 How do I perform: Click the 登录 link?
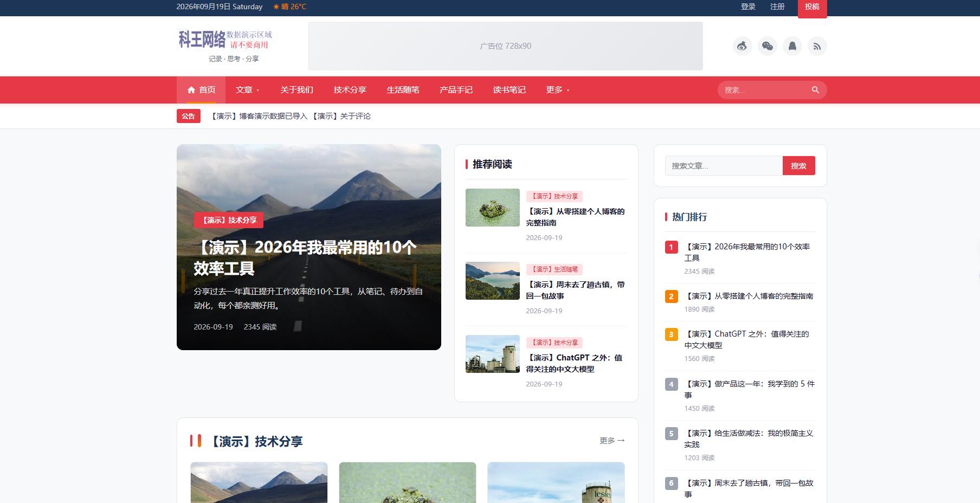[748, 7]
